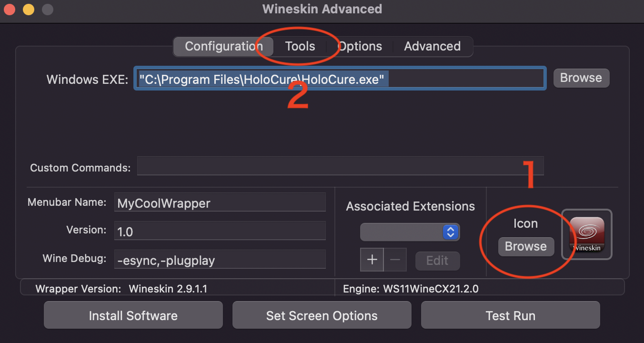Open the Options tab
644x343 pixels.
(x=360, y=46)
